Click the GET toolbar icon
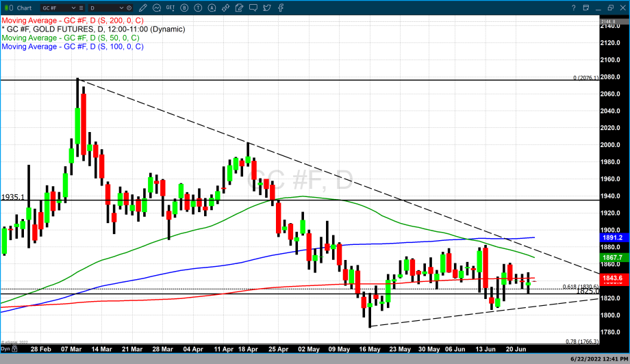630x364 pixels. [170, 8]
